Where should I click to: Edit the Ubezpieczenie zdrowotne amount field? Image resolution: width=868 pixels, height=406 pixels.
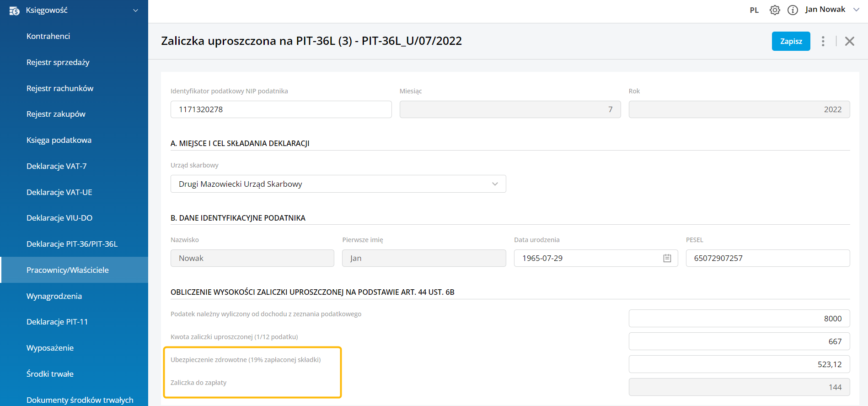pos(739,364)
